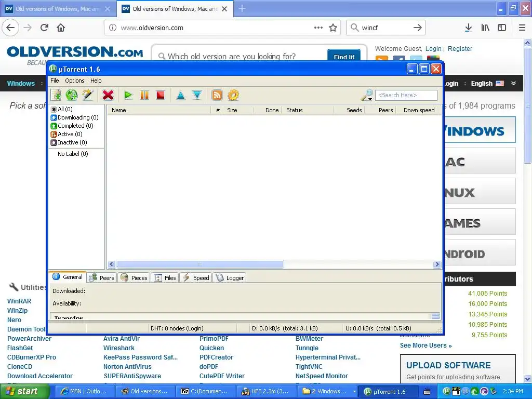
Task: Click the µTorrent Search Here field
Action: pyautogui.click(x=406, y=96)
